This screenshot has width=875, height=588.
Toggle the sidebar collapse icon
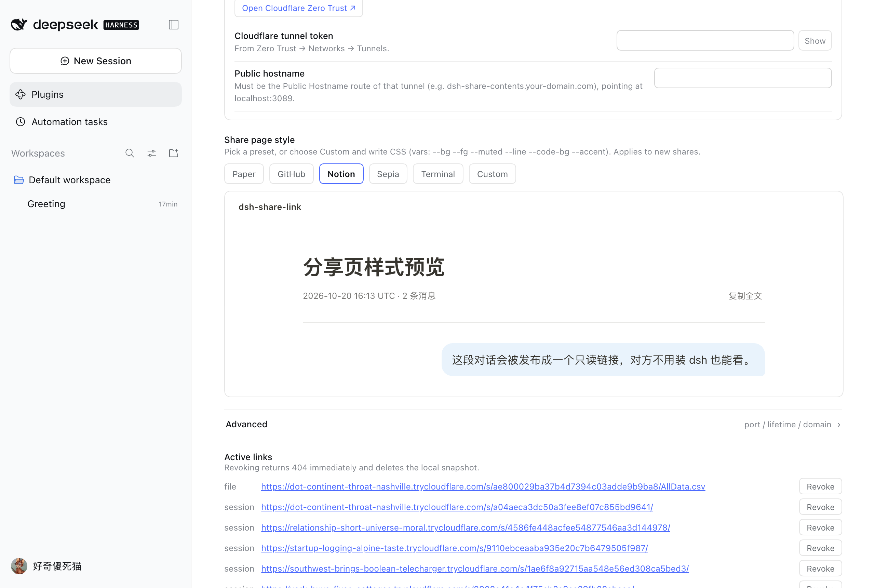(x=174, y=25)
